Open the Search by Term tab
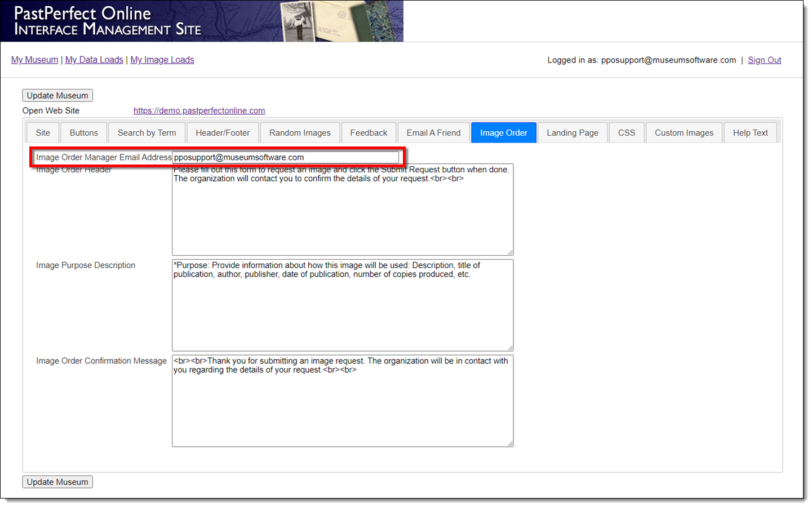Screen dimensions: 812x507 coord(147,133)
